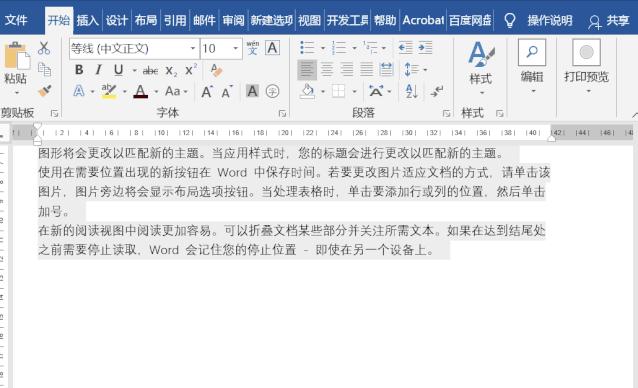Toggle Subscript formatting
The image size is (638, 388).
point(171,71)
